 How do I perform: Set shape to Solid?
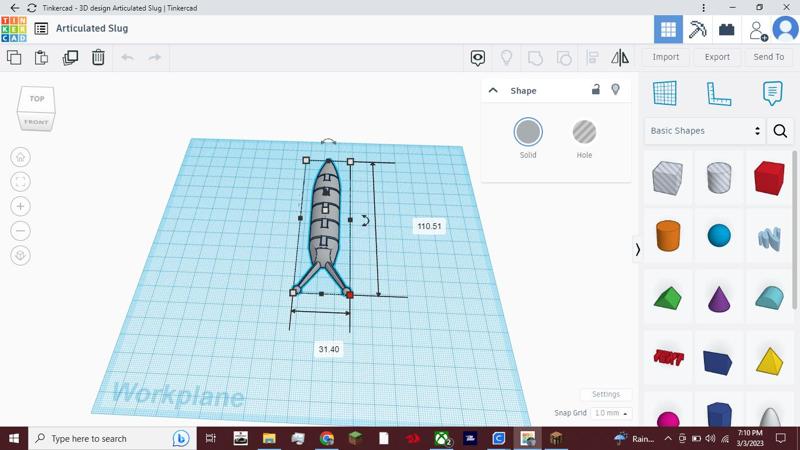tap(528, 132)
